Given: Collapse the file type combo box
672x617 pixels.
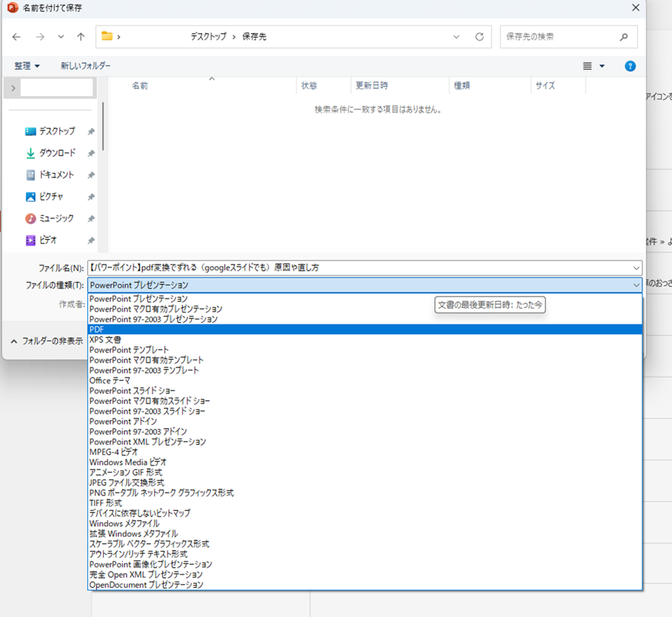Looking at the screenshot, I should click(636, 285).
